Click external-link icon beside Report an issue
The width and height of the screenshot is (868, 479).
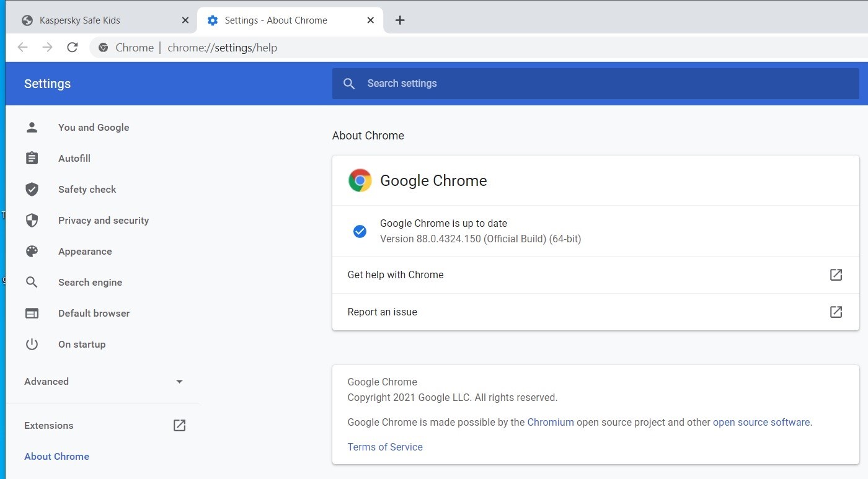pos(836,312)
